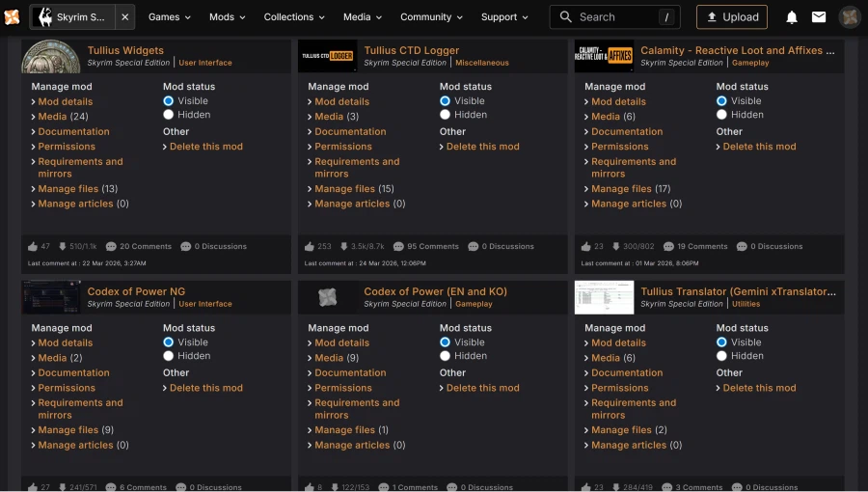Remove the Skyrim game filter with X
Viewport: 868px width, 492px height.
pos(125,16)
